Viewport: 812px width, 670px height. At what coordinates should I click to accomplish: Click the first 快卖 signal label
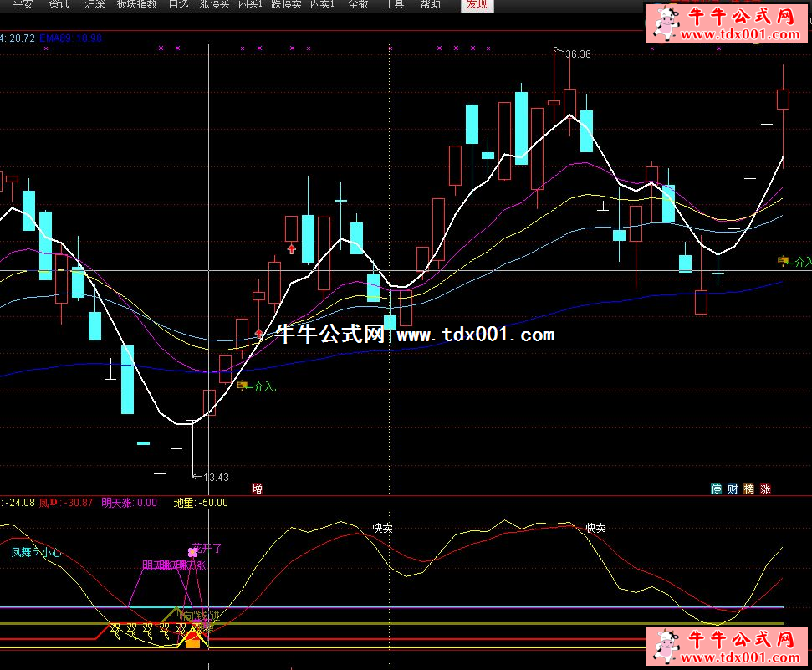click(383, 529)
